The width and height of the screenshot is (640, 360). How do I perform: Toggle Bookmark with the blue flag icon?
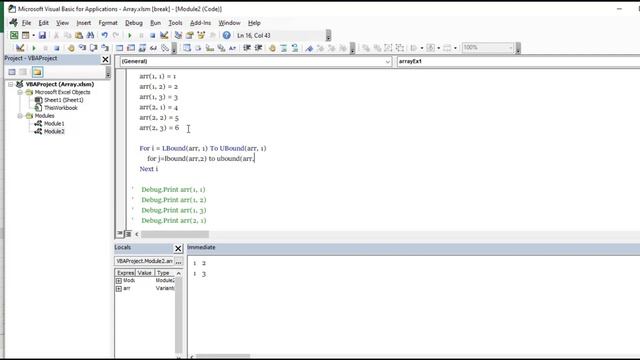(x=309, y=48)
